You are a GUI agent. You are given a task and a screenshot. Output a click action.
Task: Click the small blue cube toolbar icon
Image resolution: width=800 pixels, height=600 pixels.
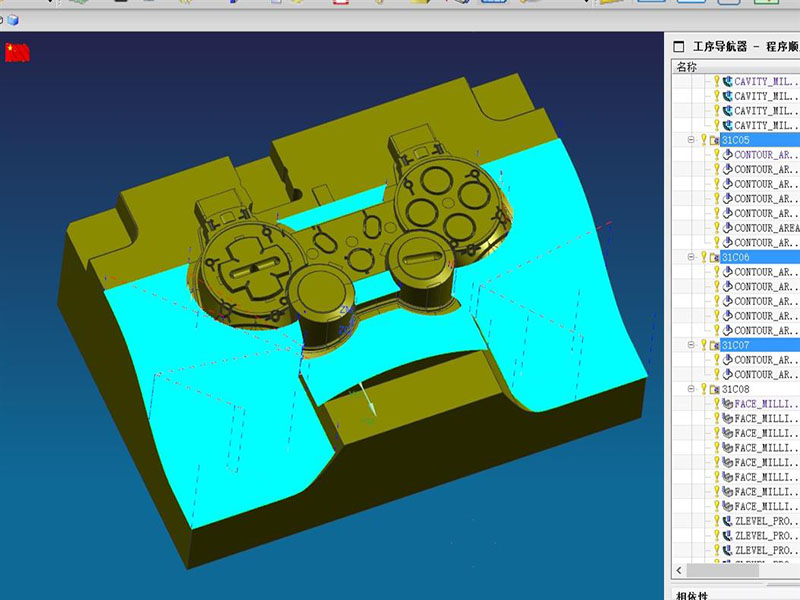(14, 19)
